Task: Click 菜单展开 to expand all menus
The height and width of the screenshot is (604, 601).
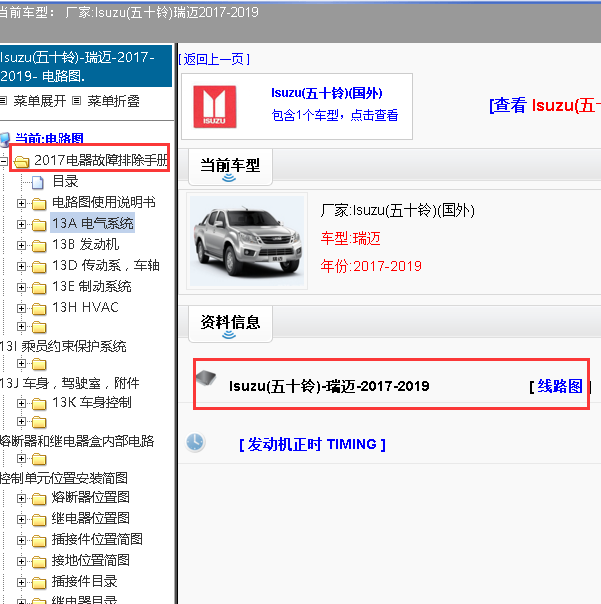Action: coord(39,101)
